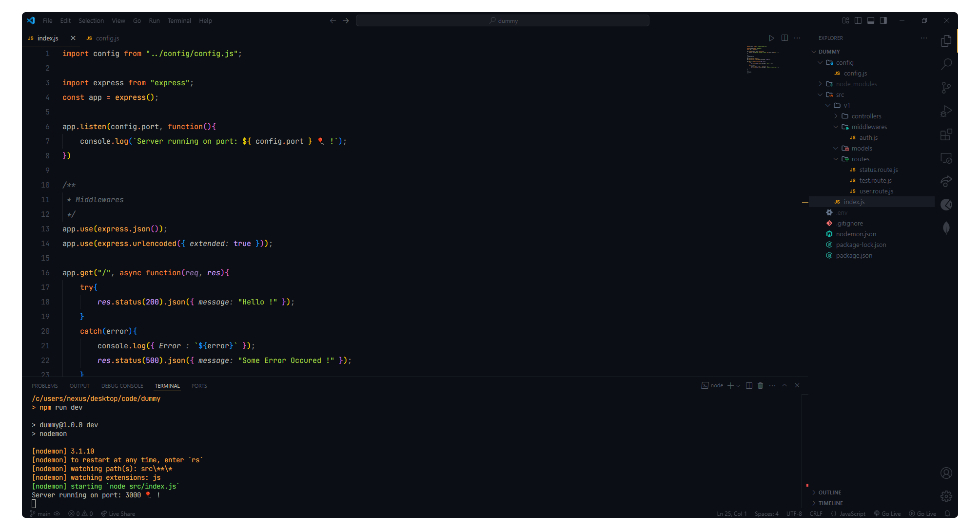
Task: Toggle the Secondary Side Bar layout button
Action: tap(883, 20)
